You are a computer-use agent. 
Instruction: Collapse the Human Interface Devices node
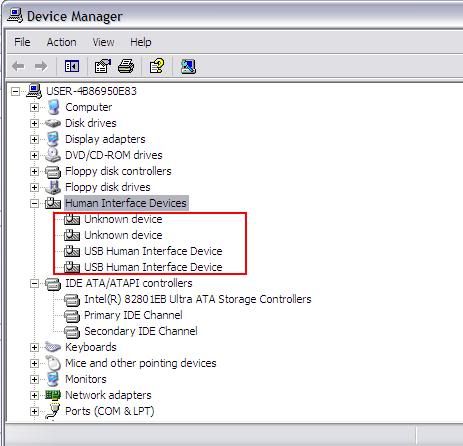[34, 203]
